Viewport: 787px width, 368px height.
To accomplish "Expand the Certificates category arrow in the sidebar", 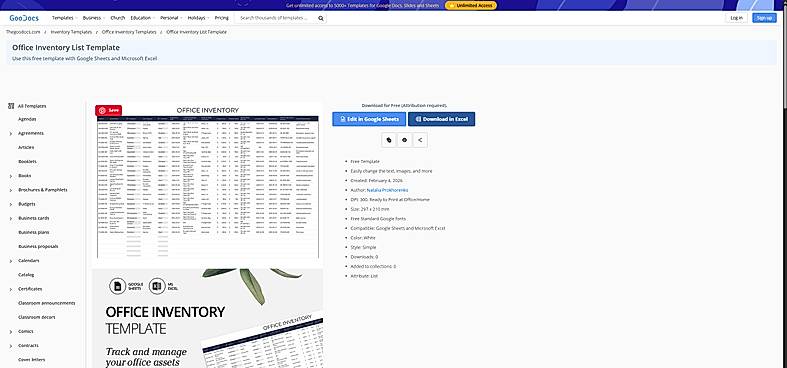I will tap(11, 289).
